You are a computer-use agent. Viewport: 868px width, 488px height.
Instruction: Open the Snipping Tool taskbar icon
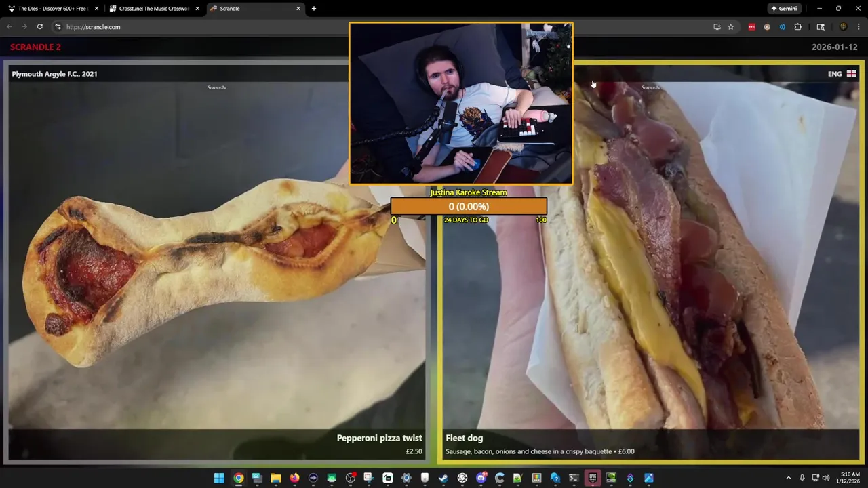pos(368,478)
